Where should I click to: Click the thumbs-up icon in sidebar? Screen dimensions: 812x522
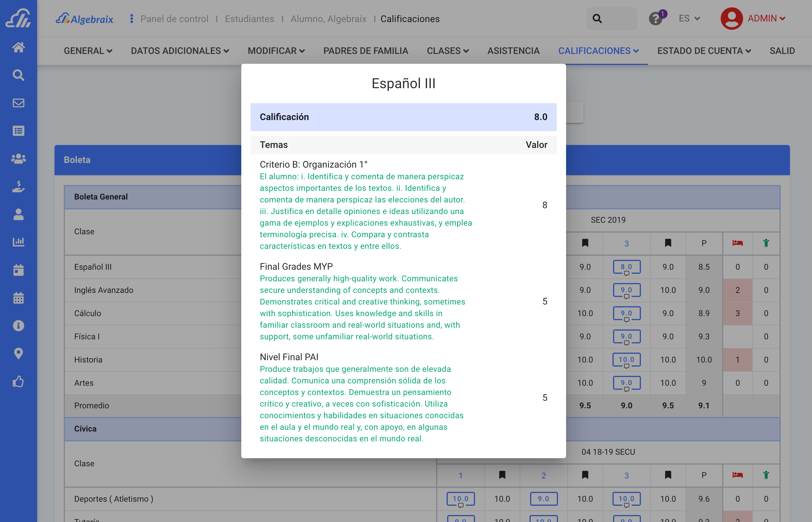18,381
